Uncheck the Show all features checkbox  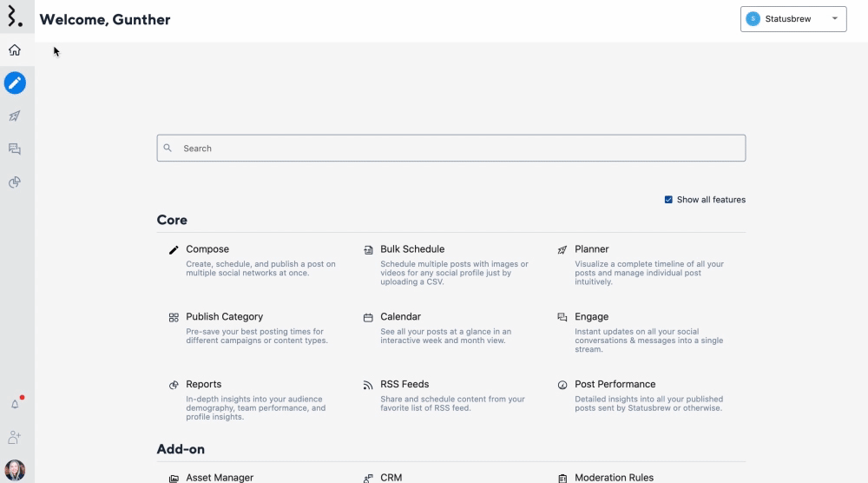tap(668, 200)
